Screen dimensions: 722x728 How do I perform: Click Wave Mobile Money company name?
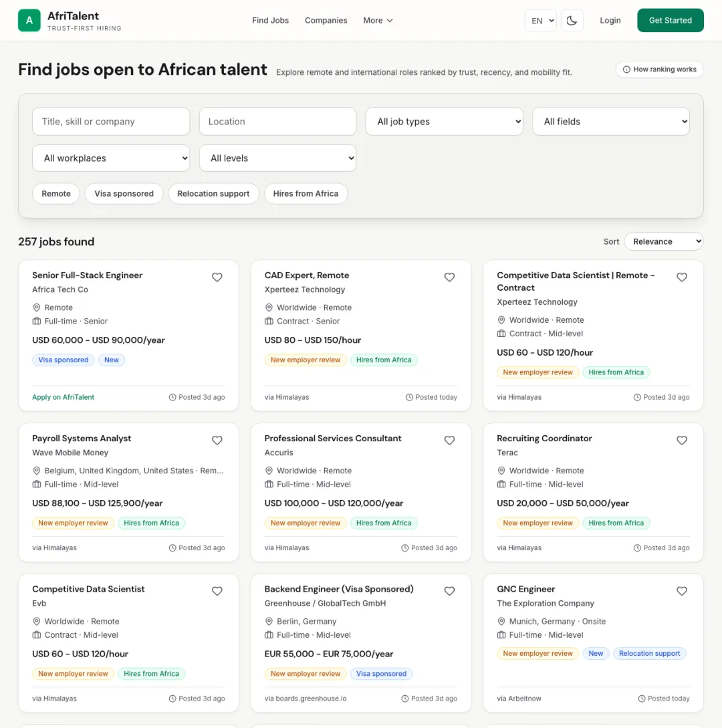(x=70, y=452)
